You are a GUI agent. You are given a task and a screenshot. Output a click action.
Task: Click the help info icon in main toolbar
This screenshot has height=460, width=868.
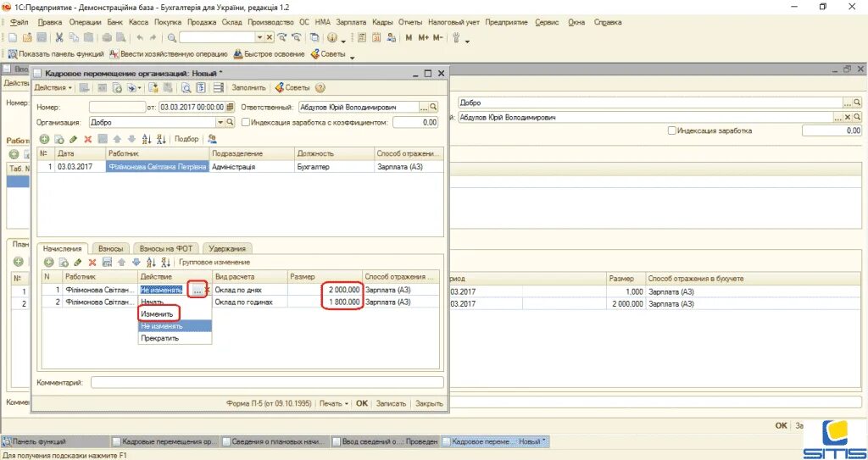pos(332,37)
